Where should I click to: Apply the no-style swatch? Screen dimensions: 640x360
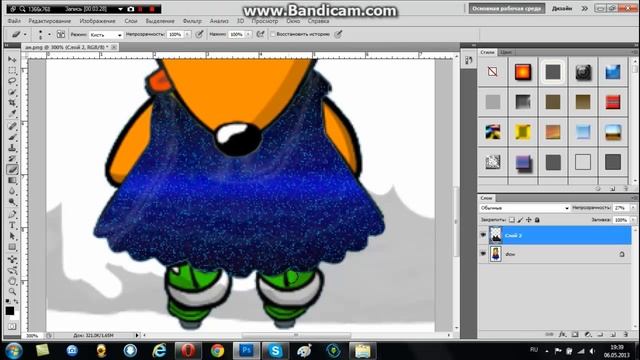pos(493,72)
